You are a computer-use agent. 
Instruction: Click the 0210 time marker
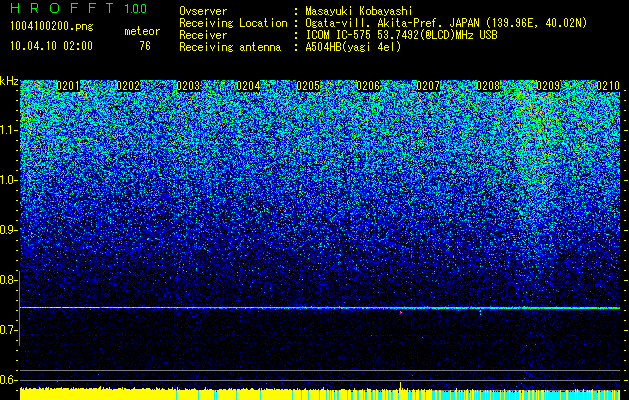click(x=608, y=86)
